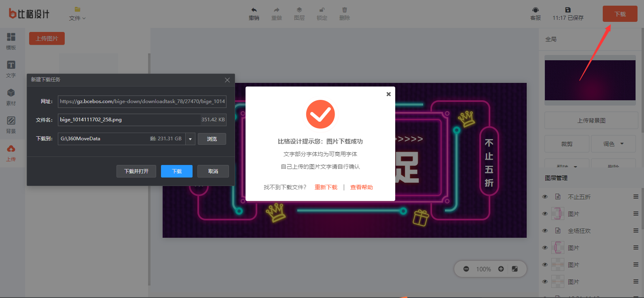Toggle visibility of 全场狂欢 layer

tap(545, 231)
